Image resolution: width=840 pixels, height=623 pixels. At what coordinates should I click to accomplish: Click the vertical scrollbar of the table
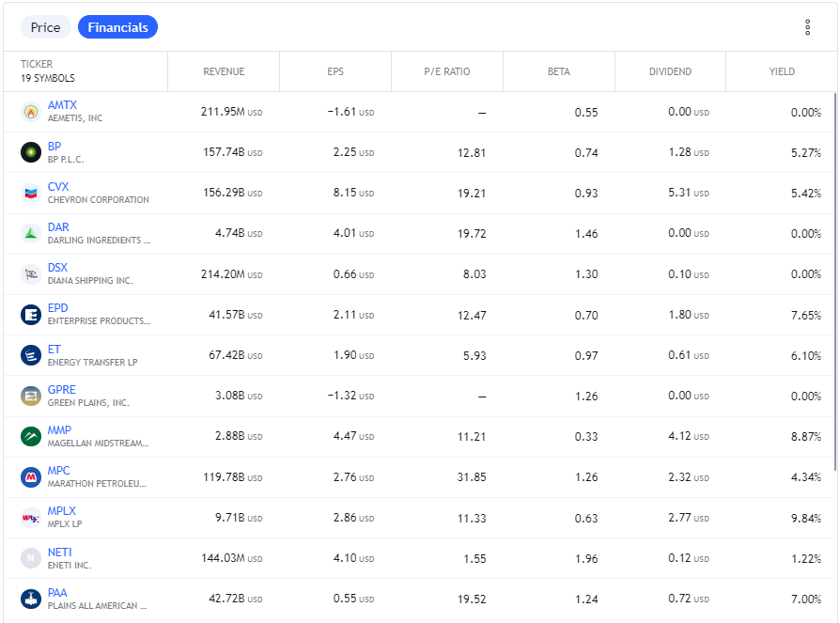pos(834,281)
